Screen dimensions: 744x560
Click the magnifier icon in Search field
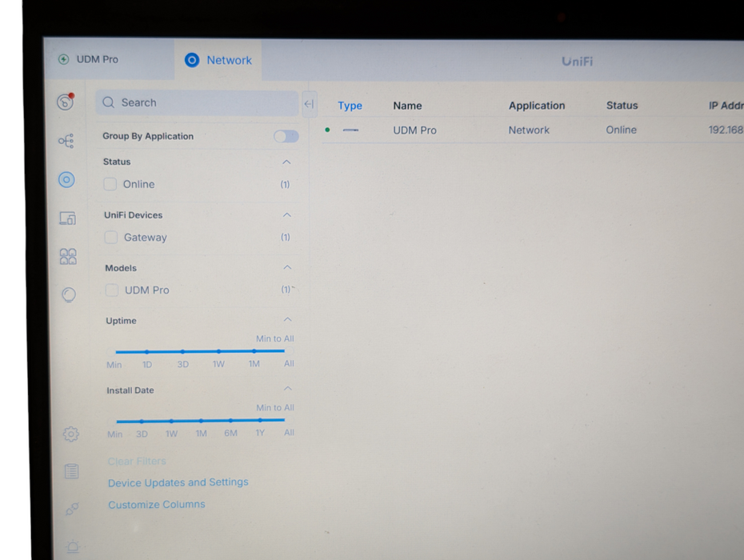109,102
